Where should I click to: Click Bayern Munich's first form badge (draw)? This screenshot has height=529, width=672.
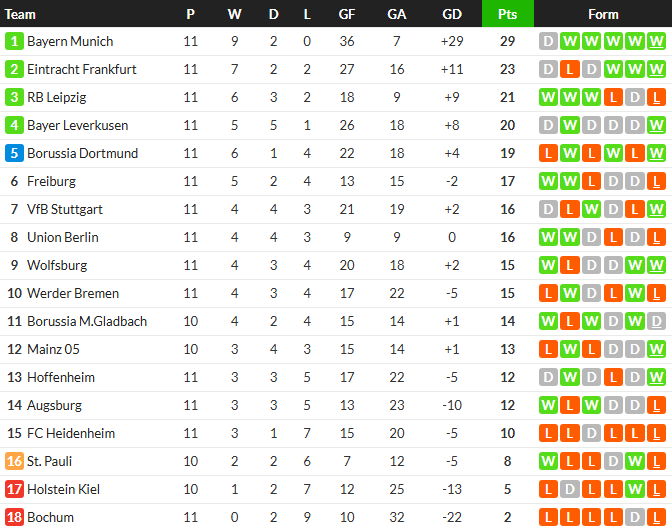tap(547, 41)
